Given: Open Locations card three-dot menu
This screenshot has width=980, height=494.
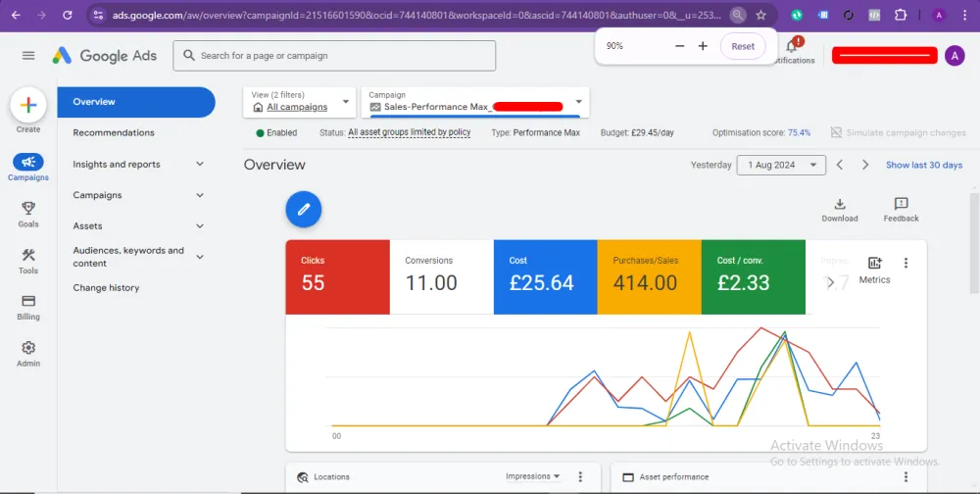Looking at the screenshot, I should (580, 476).
